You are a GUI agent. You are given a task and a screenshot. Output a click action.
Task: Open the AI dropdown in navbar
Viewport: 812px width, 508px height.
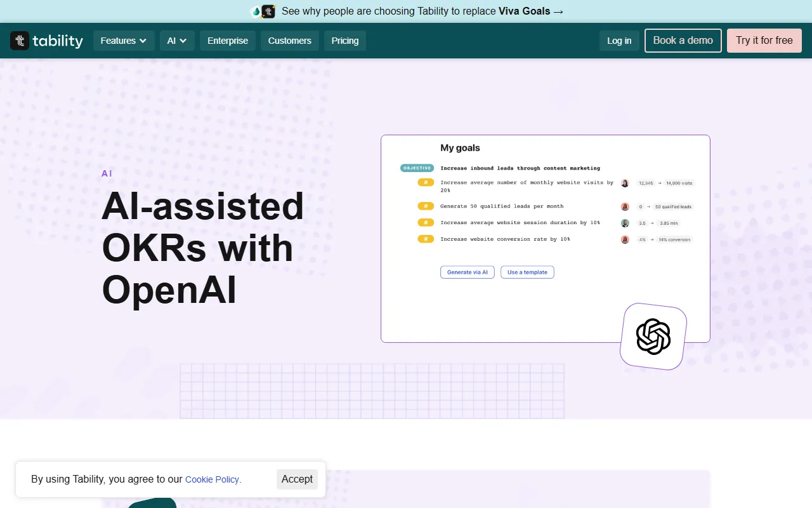coord(177,41)
